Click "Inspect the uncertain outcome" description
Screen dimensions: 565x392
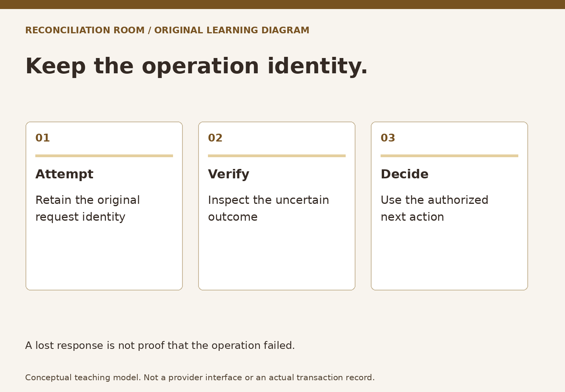coord(268,209)
